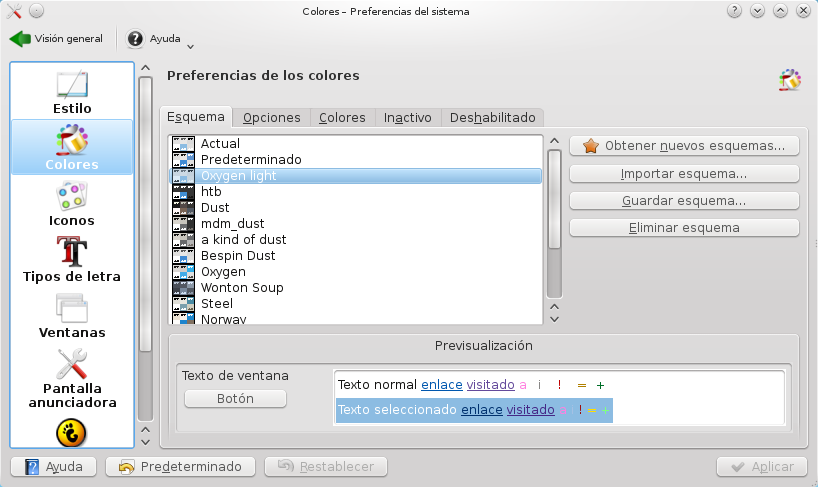Open the Estilo settings module
The image size is (818, 487).
[72, 92]
